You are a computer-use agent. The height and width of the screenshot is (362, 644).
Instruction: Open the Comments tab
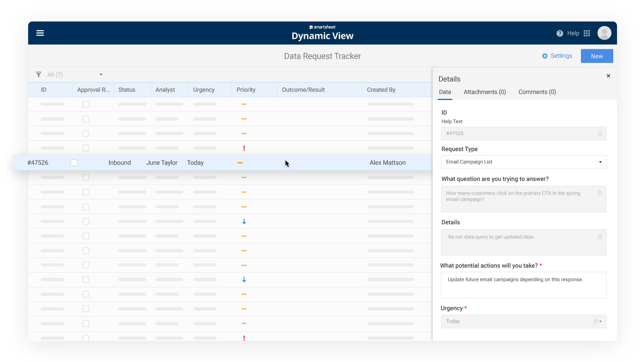click(x=537, y=92)
